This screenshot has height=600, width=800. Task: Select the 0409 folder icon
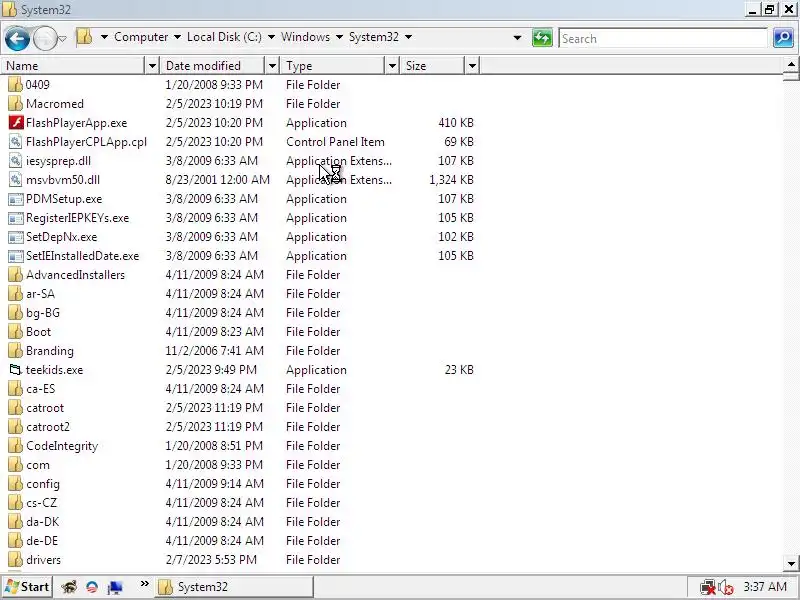pyautogui.click(x=16, y=84)
